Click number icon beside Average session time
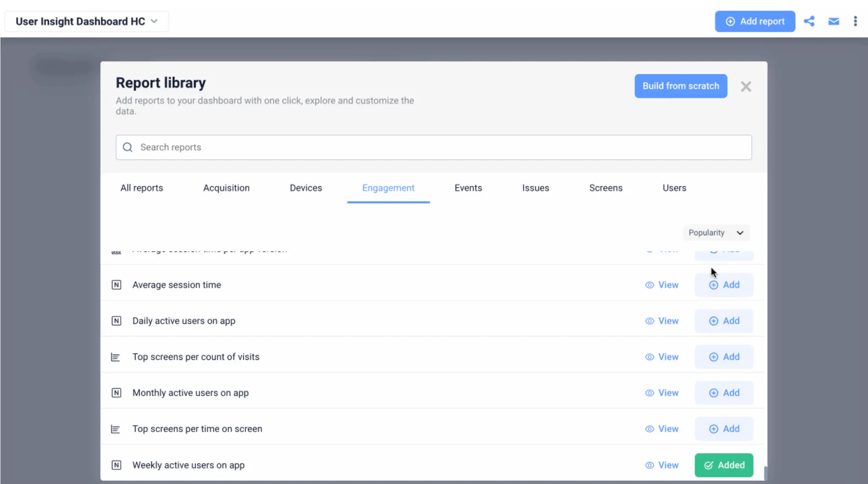The image size is (868, 484). pyautogui.click(x=116, y=285)
